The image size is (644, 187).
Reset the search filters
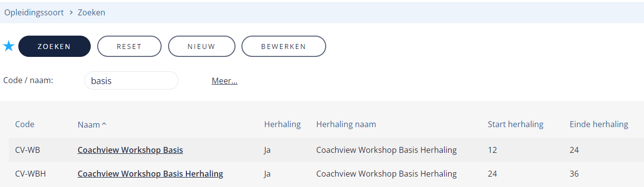[x=129, y=47]
